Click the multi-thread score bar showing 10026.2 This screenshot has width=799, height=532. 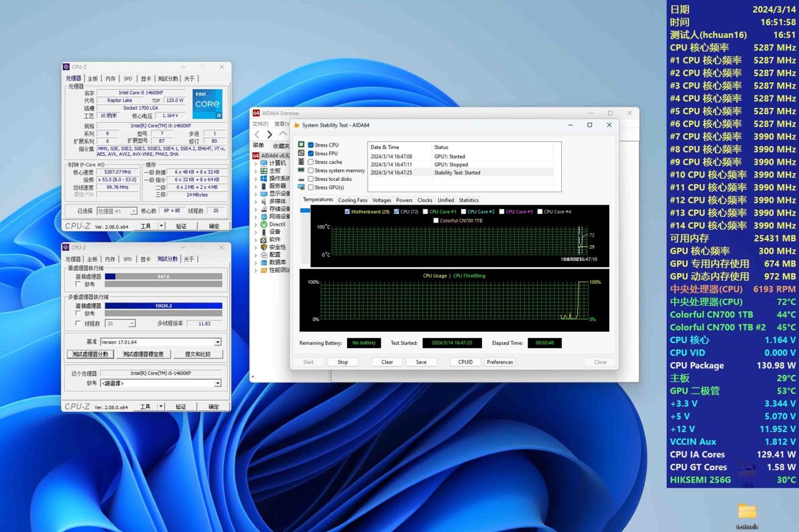[163, 306]
